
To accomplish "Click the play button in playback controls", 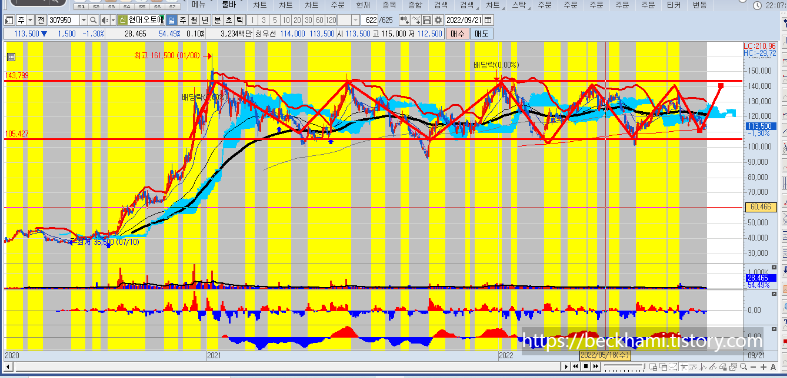I will (566, 366).
